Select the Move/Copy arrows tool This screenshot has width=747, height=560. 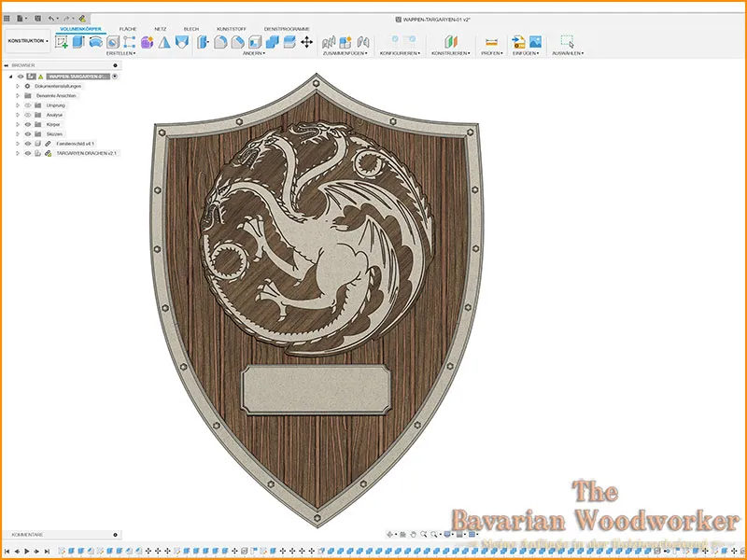coord(307,42)
